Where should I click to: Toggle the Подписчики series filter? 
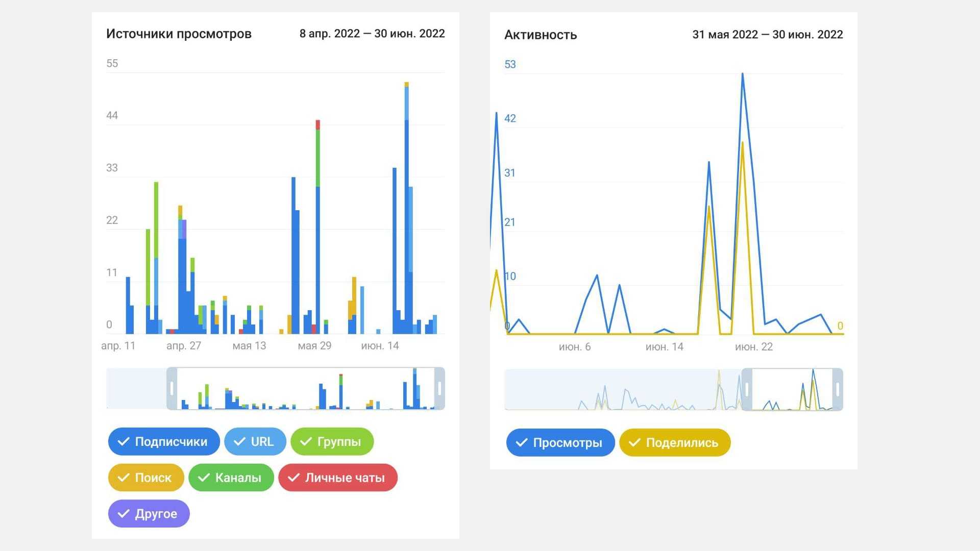pos(164,442)
